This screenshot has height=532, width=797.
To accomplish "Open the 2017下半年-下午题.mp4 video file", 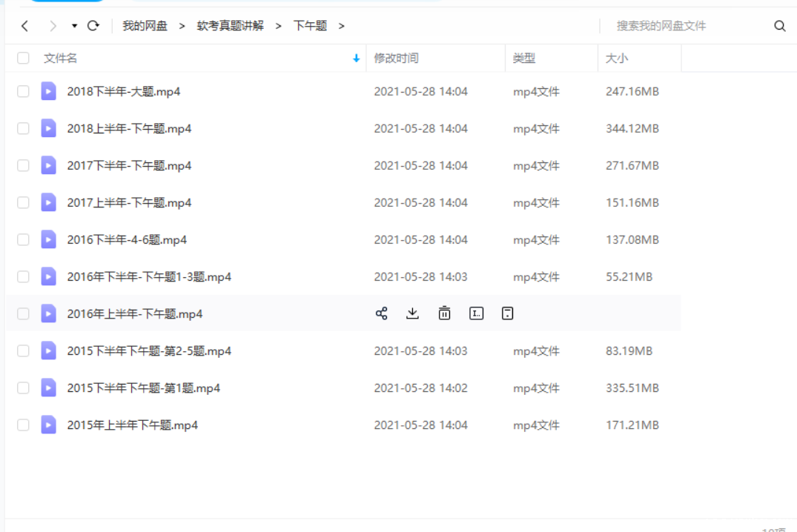I will pyautogui.click(x=129, y=165).
